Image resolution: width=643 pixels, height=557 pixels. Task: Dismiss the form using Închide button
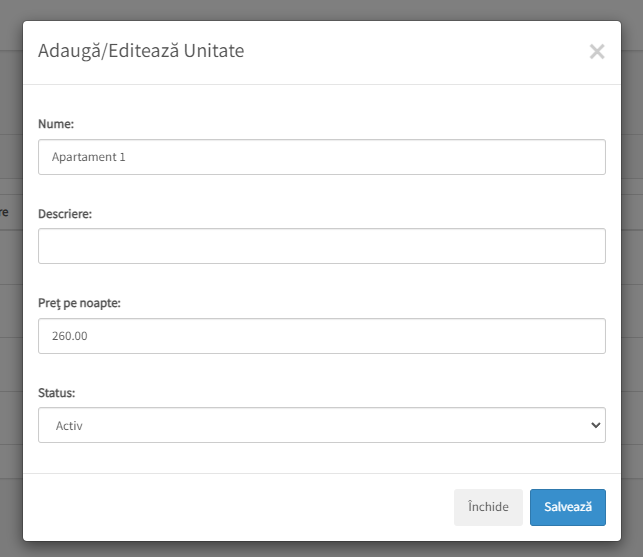488,507
